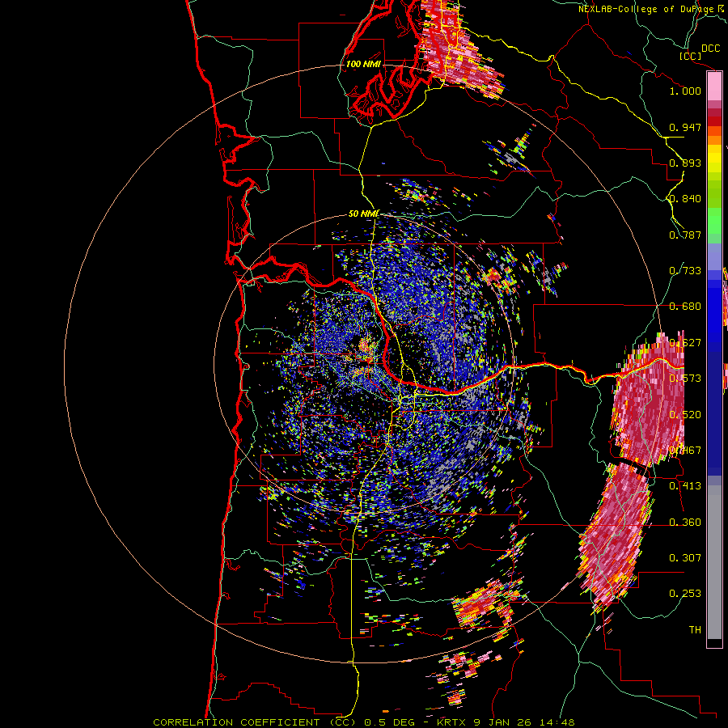728x728 pixels.
Task: Click the gray segment of the color bar
Action: point(714,562)
